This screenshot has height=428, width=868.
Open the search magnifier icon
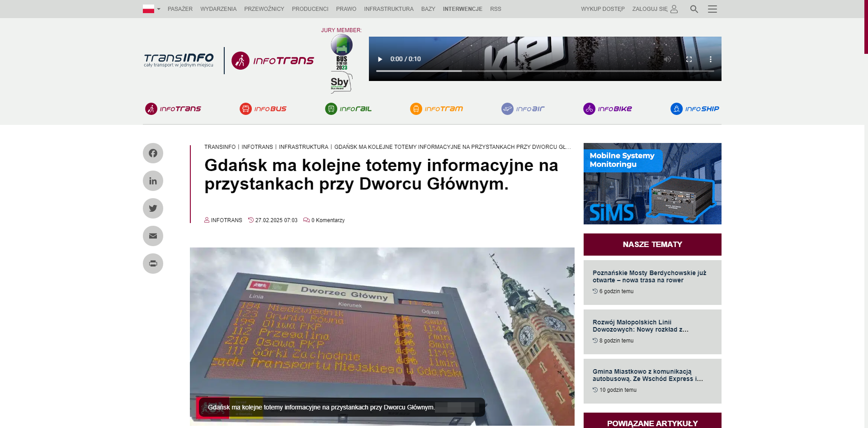pos(694,9)
